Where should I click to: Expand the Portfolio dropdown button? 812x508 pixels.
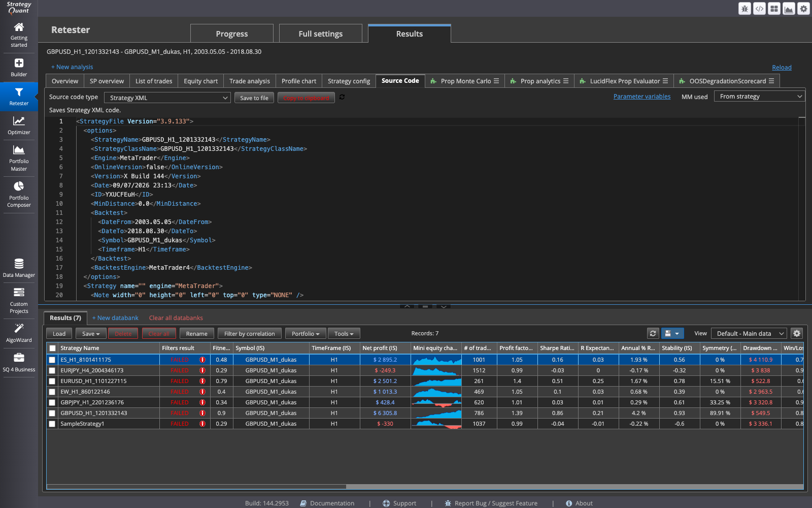(x=306, y=333)
